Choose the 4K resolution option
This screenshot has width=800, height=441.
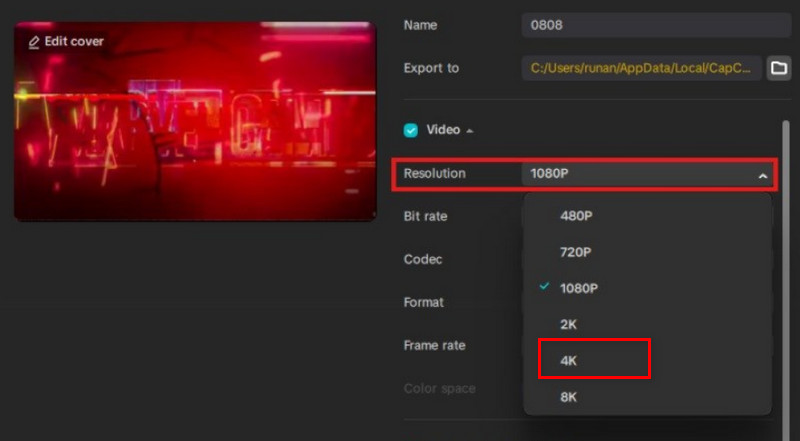(568, 360)
